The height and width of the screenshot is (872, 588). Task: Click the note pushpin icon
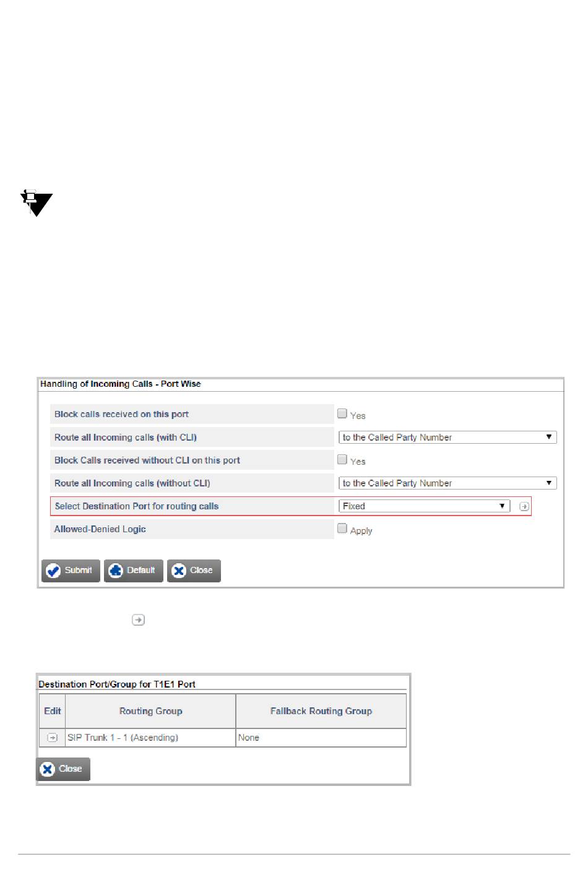(x=36, y=203)
